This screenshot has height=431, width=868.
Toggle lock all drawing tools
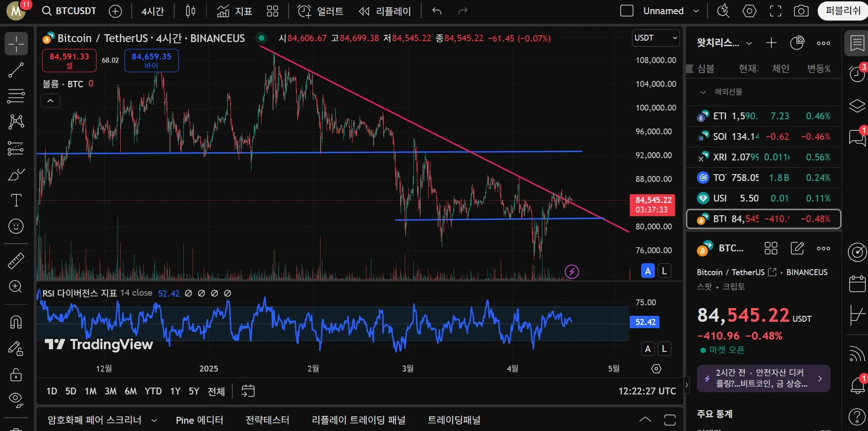pyautogui.click(x=16, y=375)
